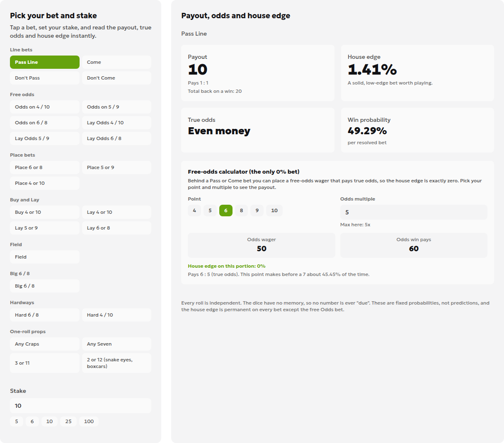Choose the Come bet
This screenshot has height=443, width=504.
(x=116, y=62)
